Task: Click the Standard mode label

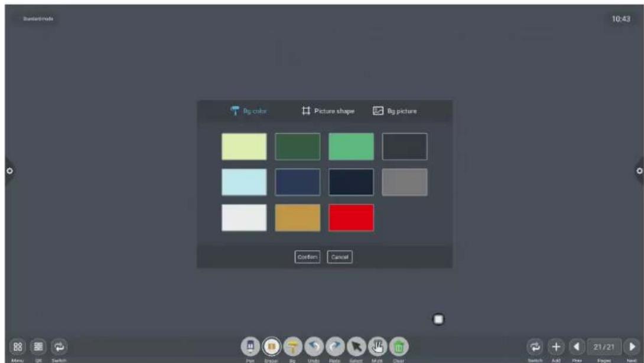Action: pos(38,19)
